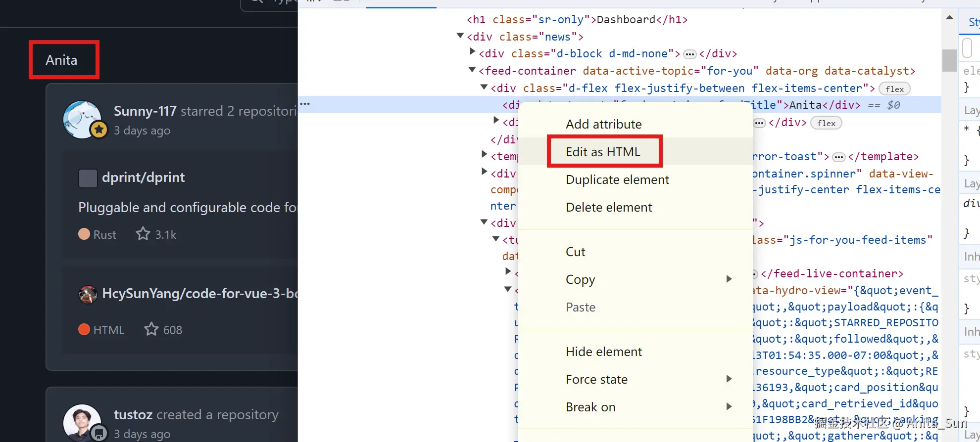Select the feed-live-container closing tag
980x442 pixels.
pyautogui.click(x=832, y=274)
